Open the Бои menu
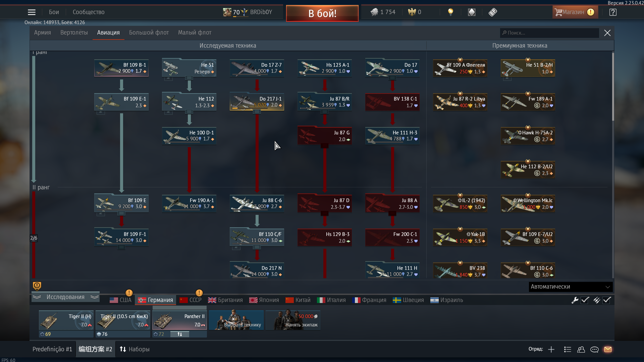 coord(54,12)
